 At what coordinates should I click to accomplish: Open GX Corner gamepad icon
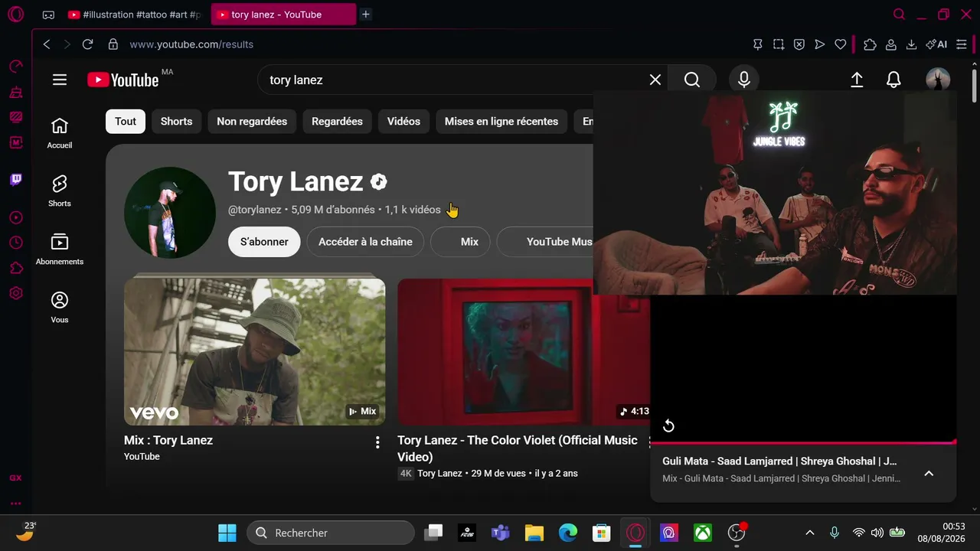[x=48, y=15]
